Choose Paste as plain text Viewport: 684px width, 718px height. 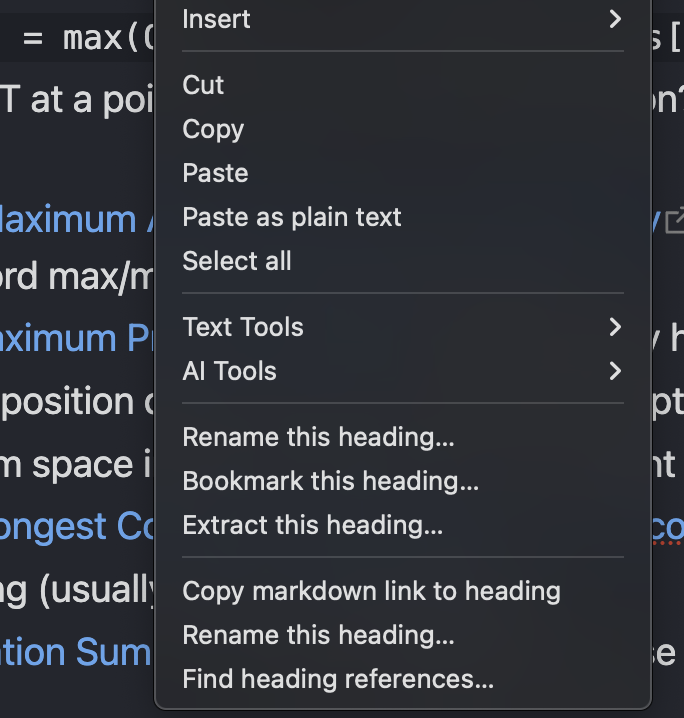[403, 217]
